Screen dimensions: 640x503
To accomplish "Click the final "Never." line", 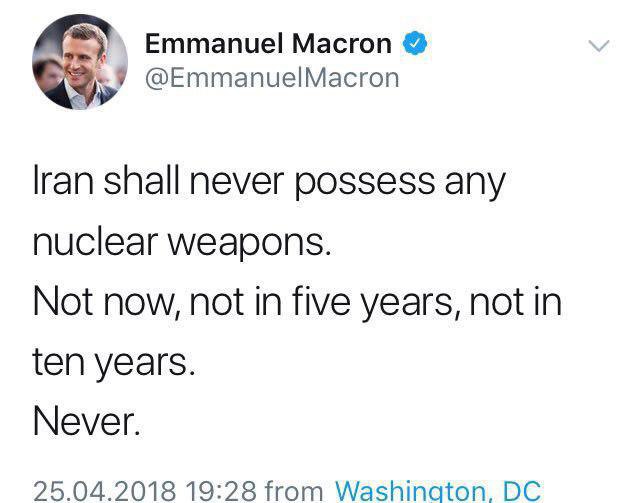I will [x=85, y=421].
